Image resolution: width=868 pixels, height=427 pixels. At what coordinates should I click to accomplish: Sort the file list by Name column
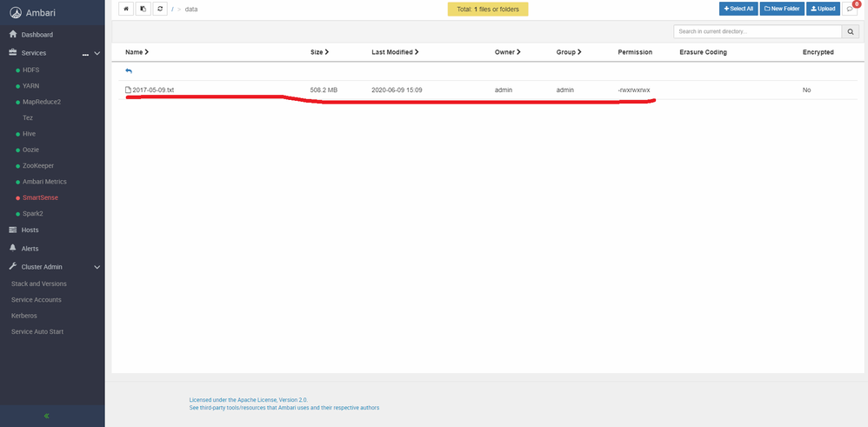click(x=137, y=52)
